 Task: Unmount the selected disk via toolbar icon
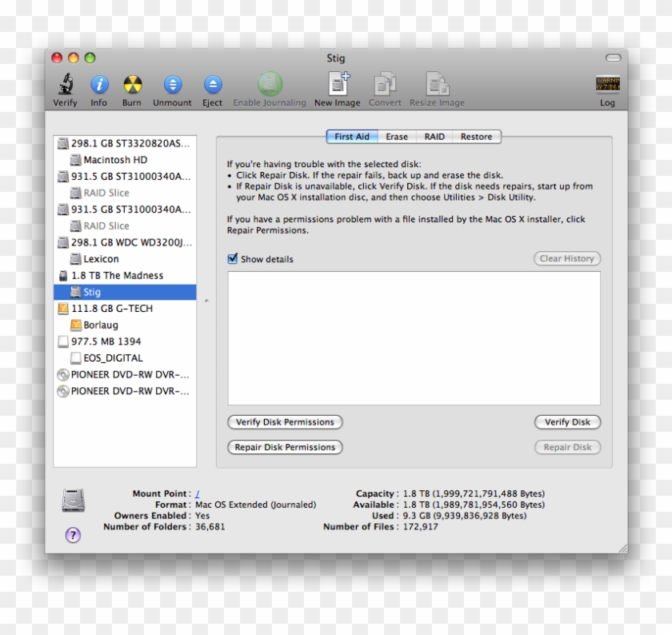[x=171, y=86]
